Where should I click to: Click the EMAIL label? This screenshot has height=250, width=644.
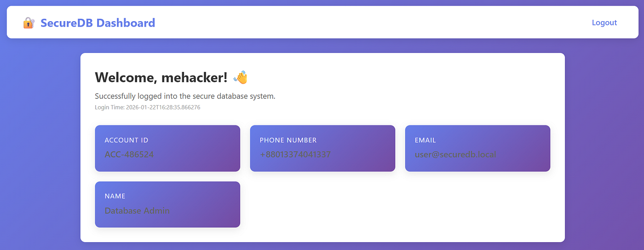[425, 140]
